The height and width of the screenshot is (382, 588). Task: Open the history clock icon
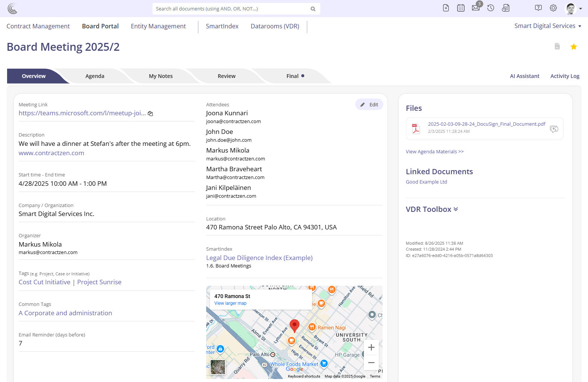coord(491,8)
